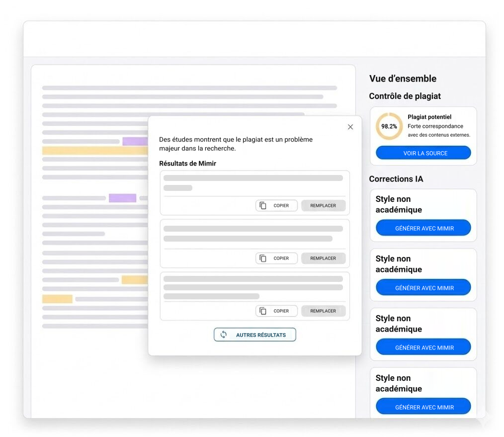Replace text with the third Mimir result

(324, 311)
